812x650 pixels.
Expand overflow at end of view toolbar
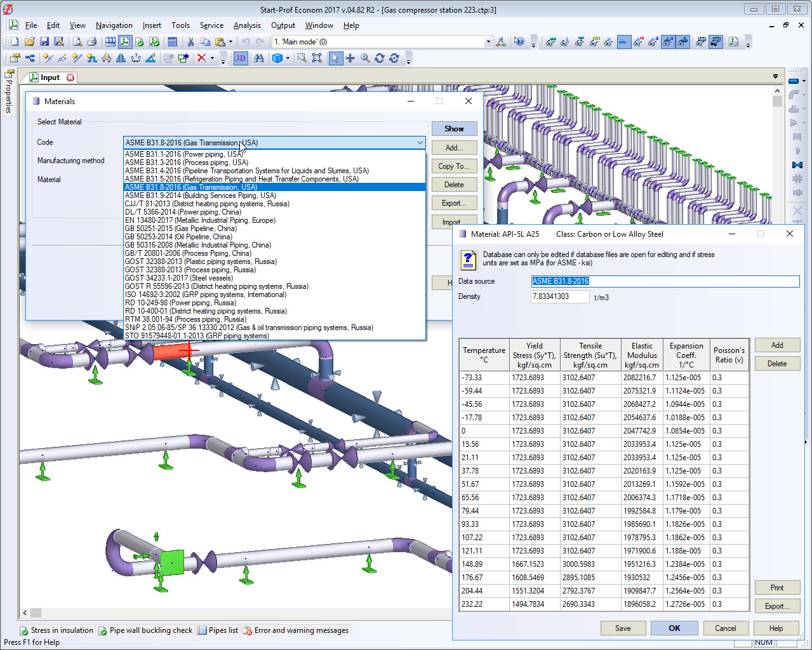coord(748,43)
